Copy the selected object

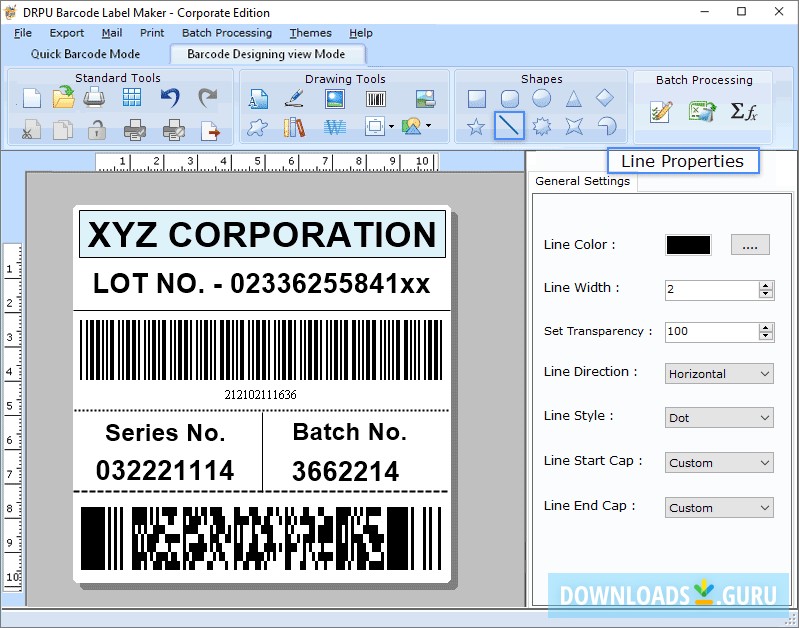pyautogui.click(x=63, y=129)
